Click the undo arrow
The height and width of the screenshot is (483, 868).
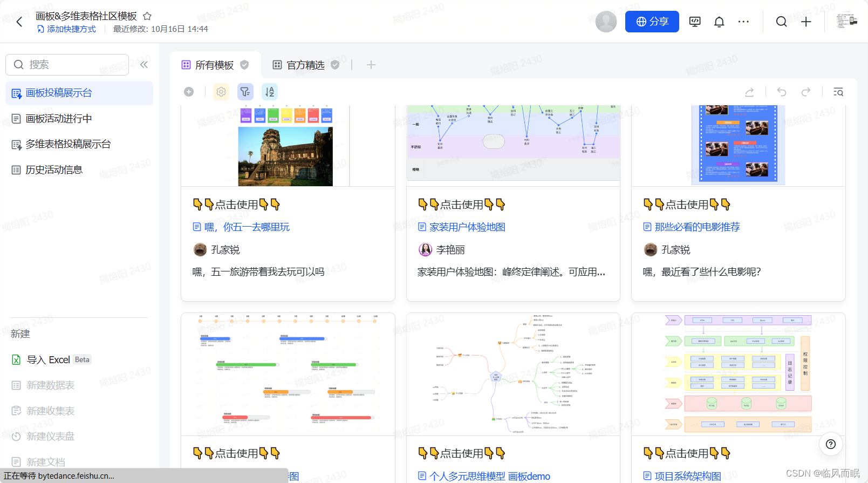[x=781, y=92]
